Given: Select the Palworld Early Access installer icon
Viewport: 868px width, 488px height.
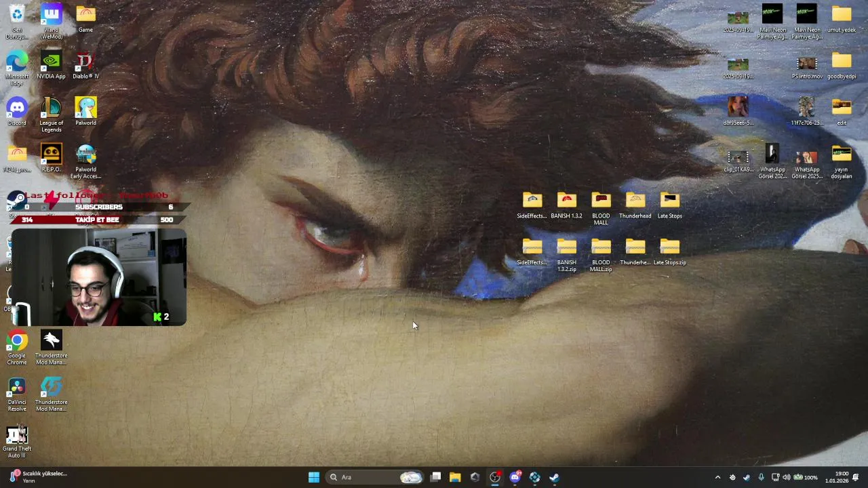Looking at the screenshot, I should pyautogui.click(x=85, y=162).
